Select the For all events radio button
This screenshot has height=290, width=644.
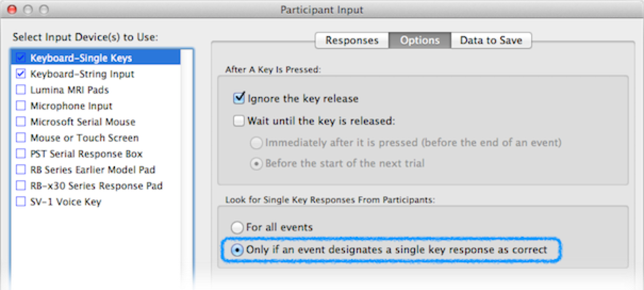[x=237, y=228]
